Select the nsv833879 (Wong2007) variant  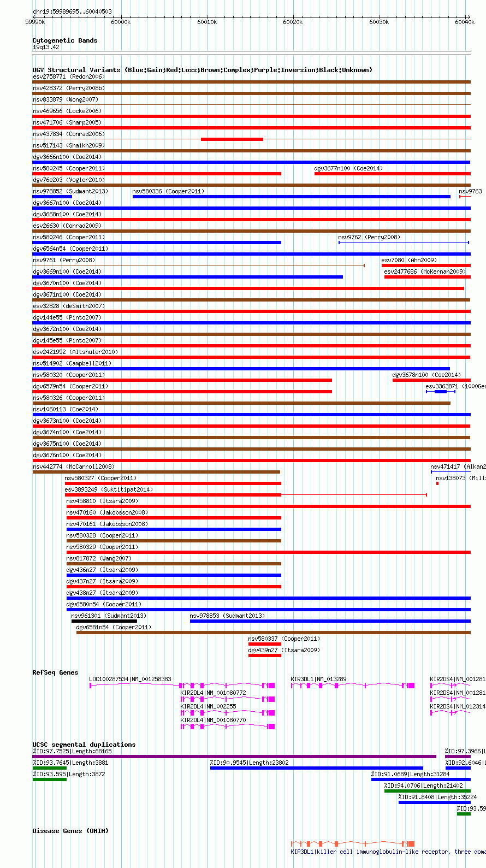(66, 99)
